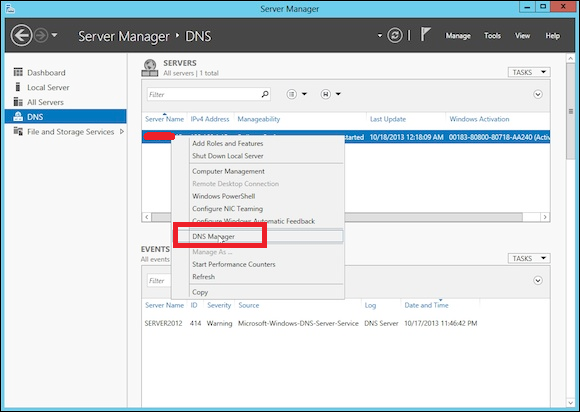
Task: Open the Events TASKS dropdown
Action: 529,258
